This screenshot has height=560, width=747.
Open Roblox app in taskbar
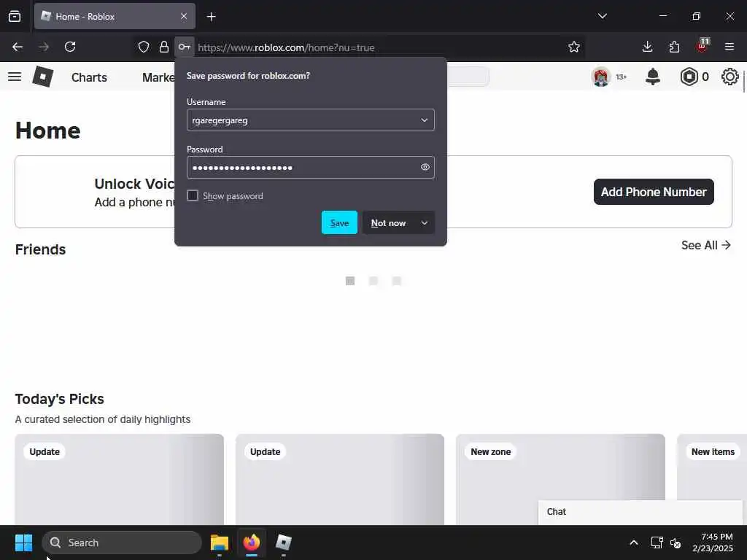point(284,542)
